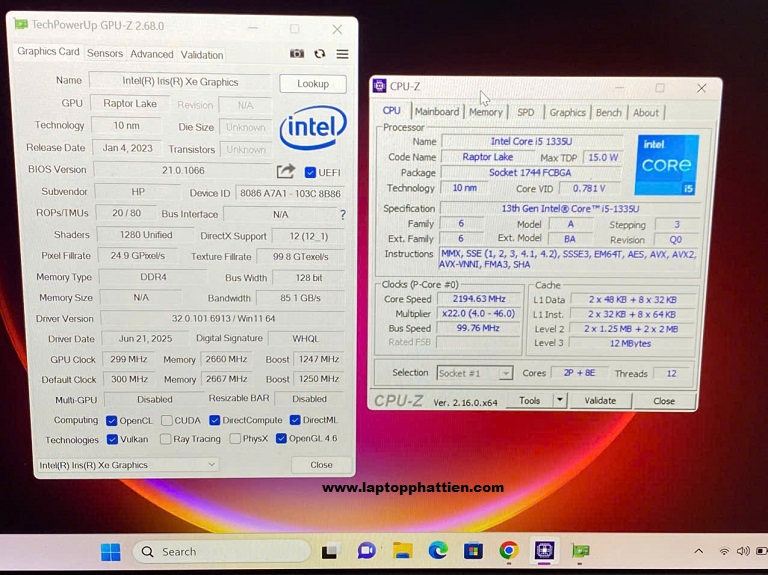768x575 pixels.
Task: Click the Close button in GPU-Z
Action: click(x=321, y=465)
